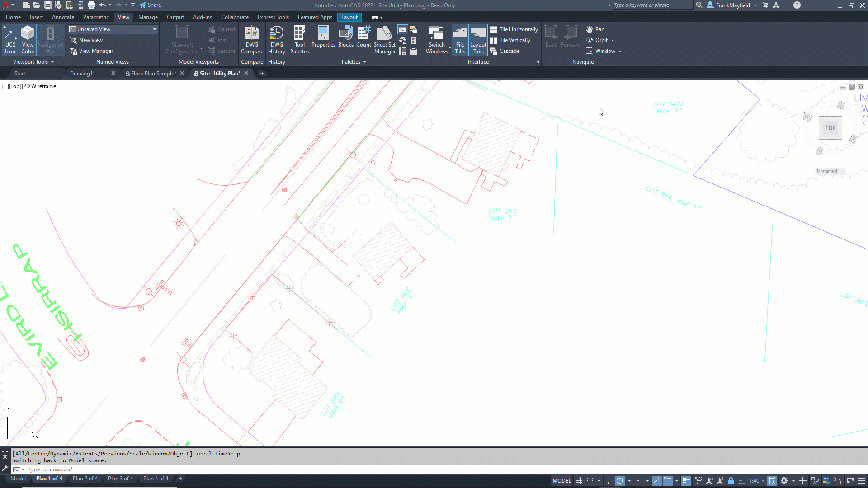Image resolution: width=868 pixels, height=488 pixels.
Task: Click Switch Windows button
Action: point(437,40)
